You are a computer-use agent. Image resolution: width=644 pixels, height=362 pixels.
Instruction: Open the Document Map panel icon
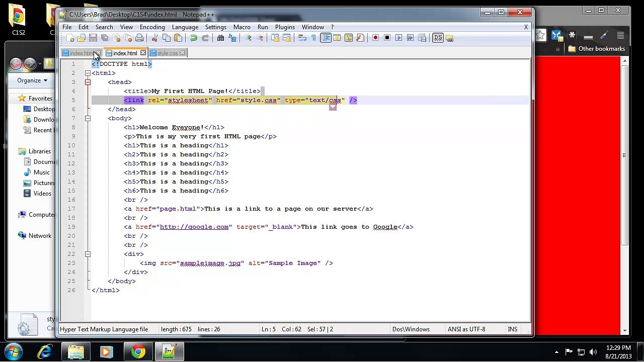[x=349, y=38]
